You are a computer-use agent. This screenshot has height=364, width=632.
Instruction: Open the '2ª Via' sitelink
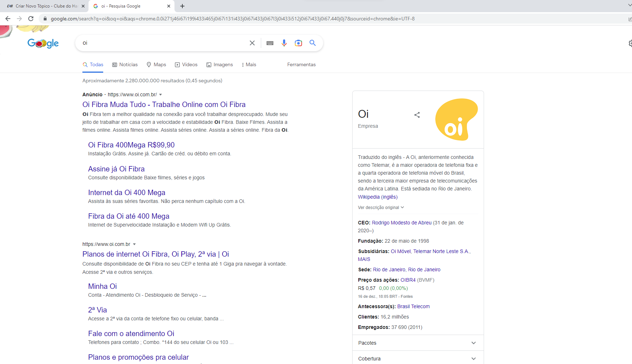97,310
